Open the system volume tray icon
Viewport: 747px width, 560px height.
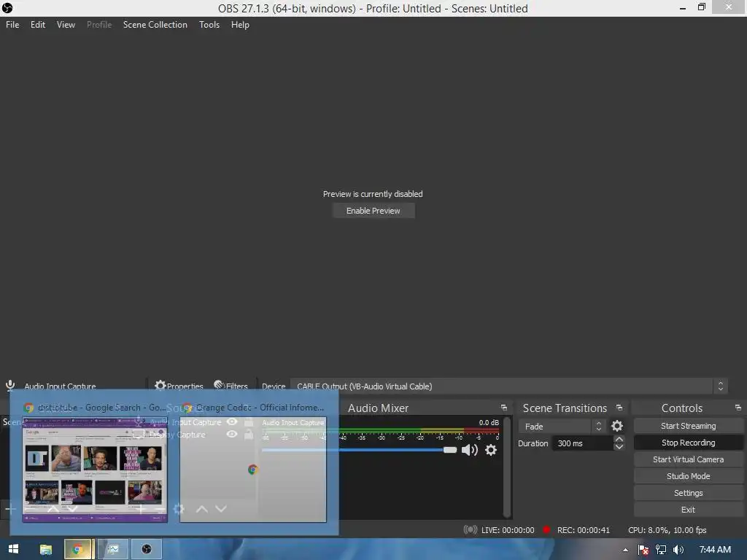click(678, 550)
